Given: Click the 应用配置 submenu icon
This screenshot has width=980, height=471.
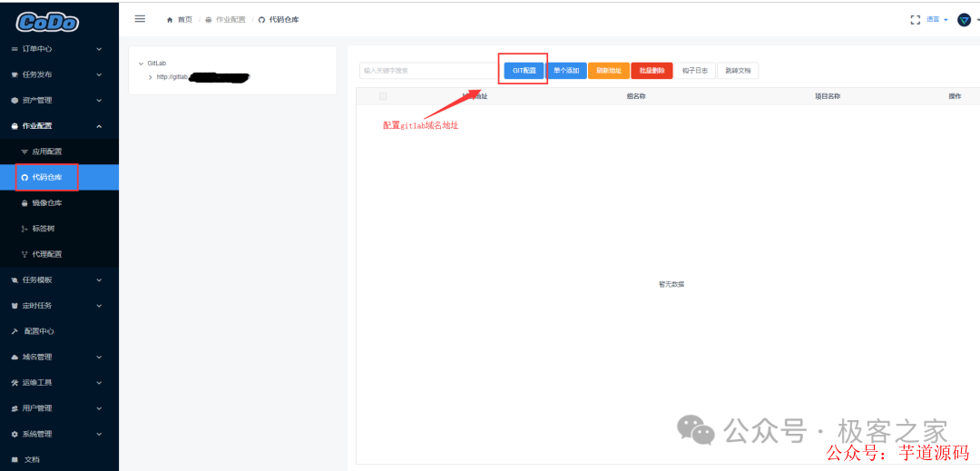Looking at the screenshot, I should click(25, 152).
